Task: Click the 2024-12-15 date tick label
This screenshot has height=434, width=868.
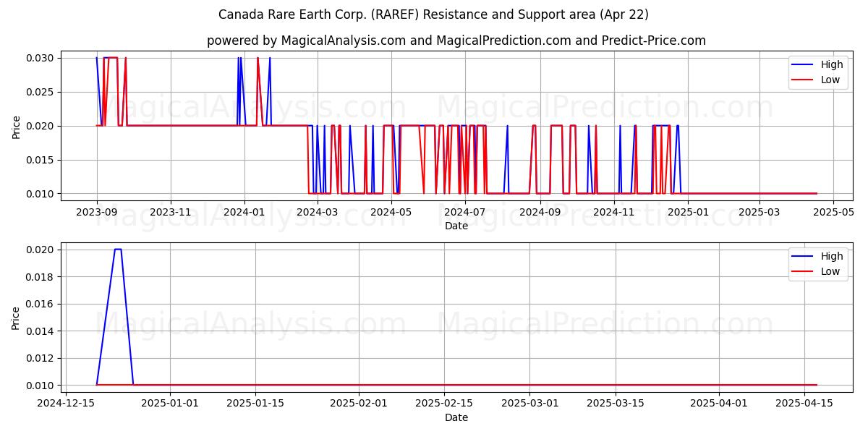Action: click(x=67, y=404)
